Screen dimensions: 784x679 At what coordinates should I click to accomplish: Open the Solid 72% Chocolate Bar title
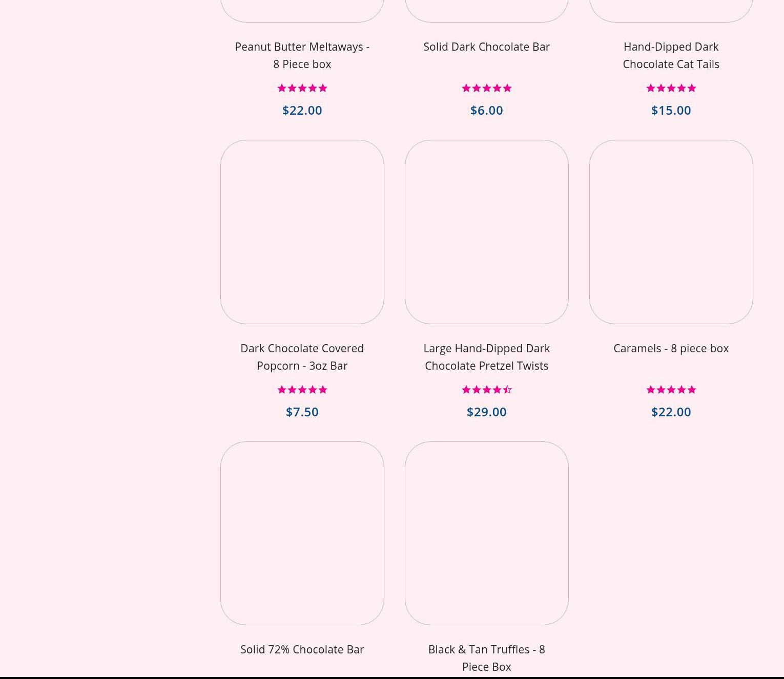(x=302, y=649)
